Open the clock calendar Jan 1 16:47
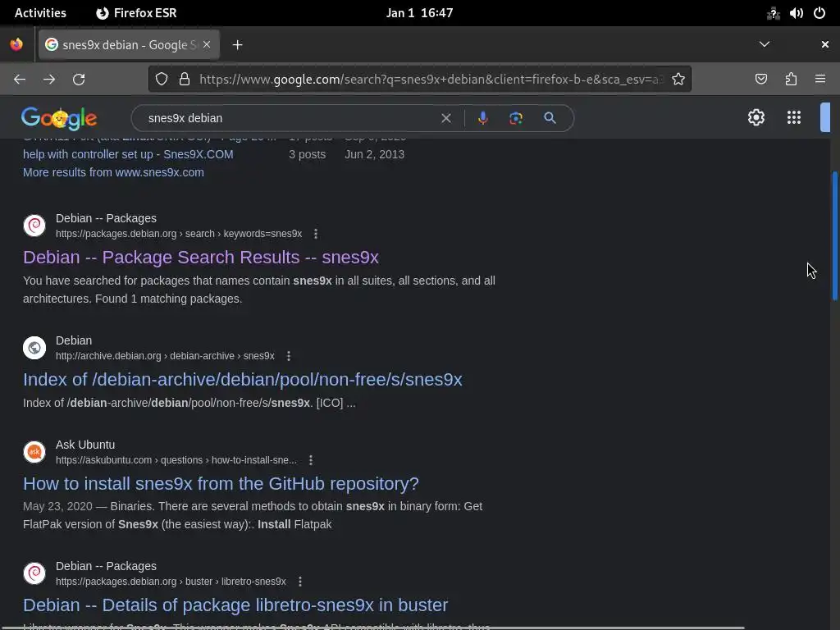The width and height of the screenshot is (840, 630). pyautogui.click(x=419, y=13)
